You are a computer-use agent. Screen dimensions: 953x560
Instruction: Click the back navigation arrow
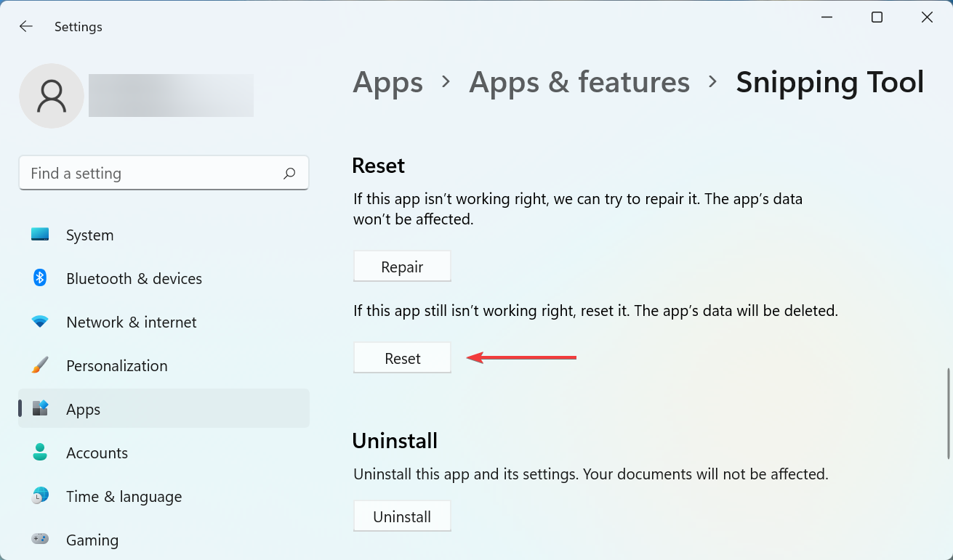click(25, 26)
